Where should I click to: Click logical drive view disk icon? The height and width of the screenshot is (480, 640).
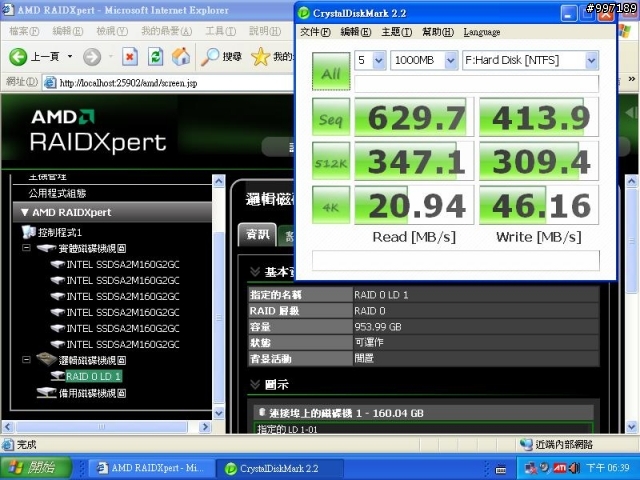coord(46,359)
